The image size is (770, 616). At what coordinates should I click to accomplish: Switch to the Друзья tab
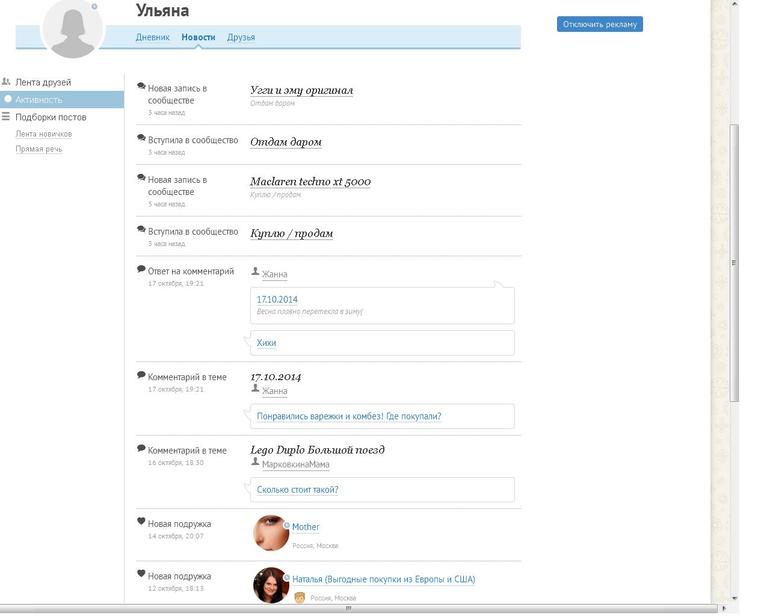241,37
